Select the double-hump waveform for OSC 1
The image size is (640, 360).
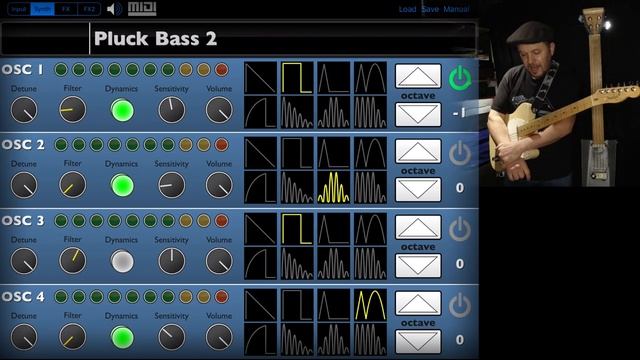point(370,78)
